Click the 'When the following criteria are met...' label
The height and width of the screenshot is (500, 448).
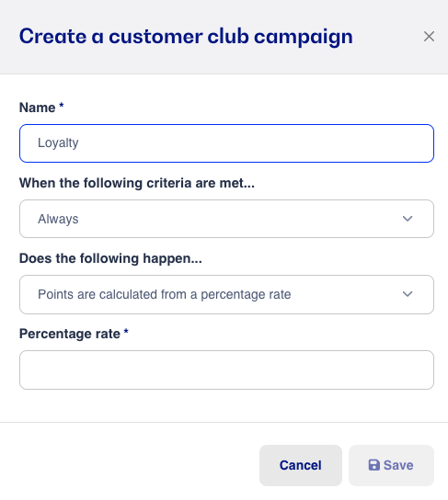pos(137,183)
